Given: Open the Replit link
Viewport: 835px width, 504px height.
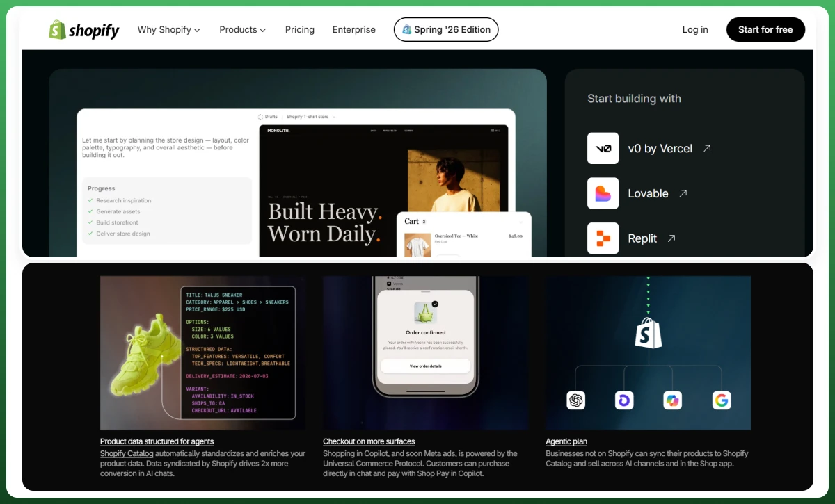Looking at the screenshot, I should pos(642,238).
